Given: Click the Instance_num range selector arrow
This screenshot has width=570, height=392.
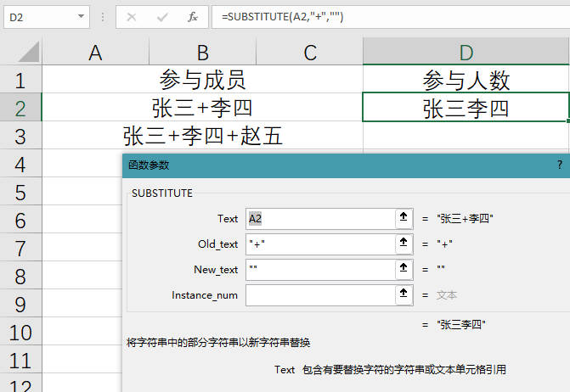Looking at the screenshot, I should coord(402,294).
